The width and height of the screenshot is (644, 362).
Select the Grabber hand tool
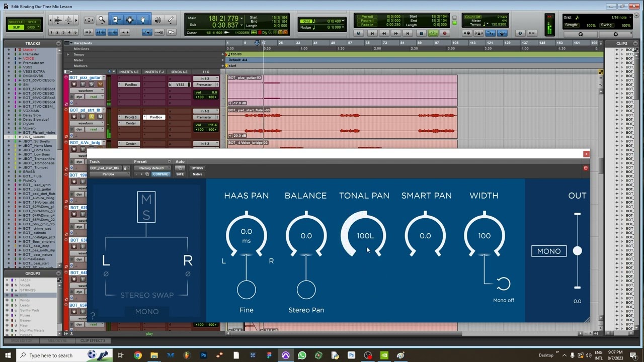click(x=143, y=20)
